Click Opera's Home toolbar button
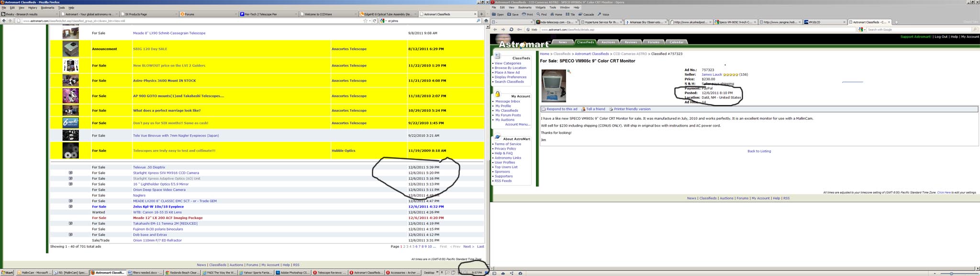The image size is (980, 276). point(556,14)
